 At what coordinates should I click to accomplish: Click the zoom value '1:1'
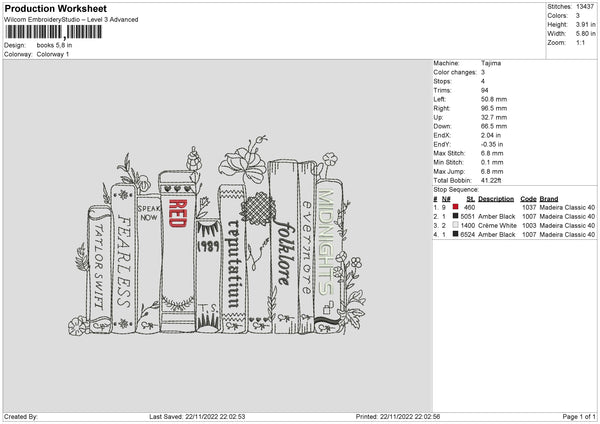pos(580,42)
